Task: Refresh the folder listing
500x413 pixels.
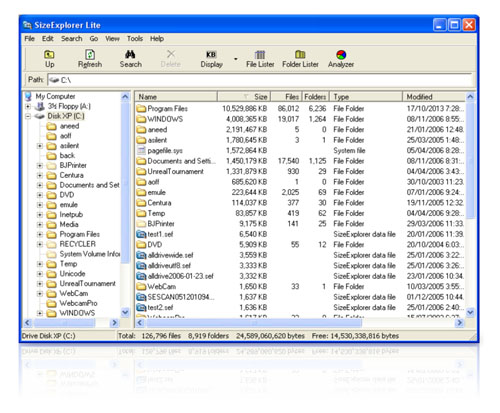Action: click(x=90, y=59)
